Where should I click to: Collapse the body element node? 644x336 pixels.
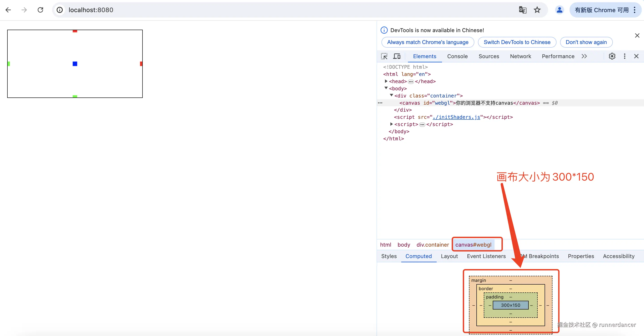pyautogui.click(x=386, y=88)
